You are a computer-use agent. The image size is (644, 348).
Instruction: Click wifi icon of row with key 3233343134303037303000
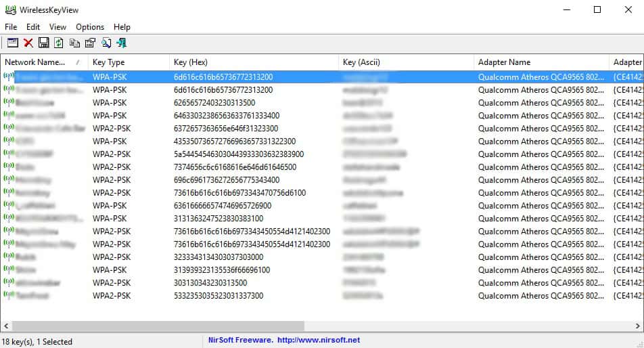(x=9, y=256)
